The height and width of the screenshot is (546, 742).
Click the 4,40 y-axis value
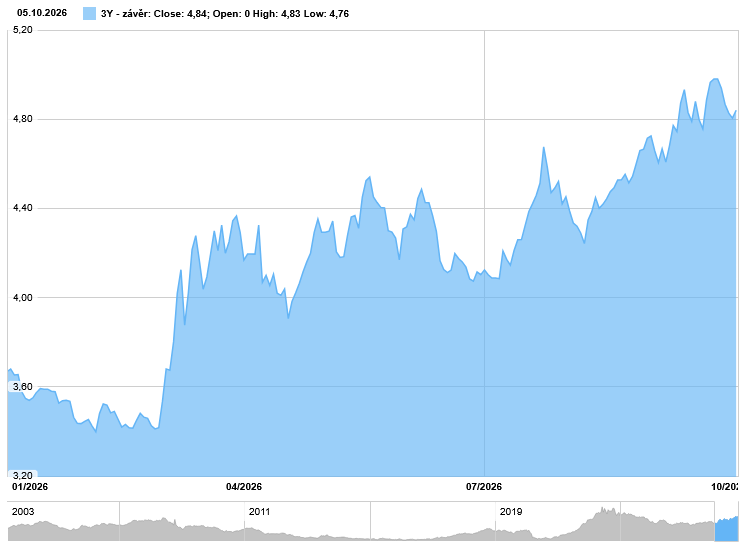click(23, 208)
